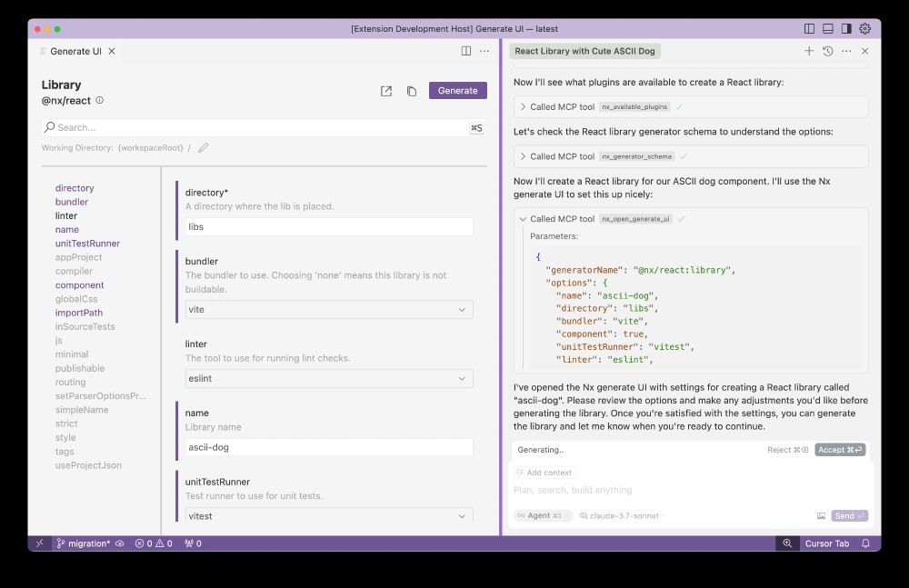Click the ports forwarded status bar item

coord(193,543)
